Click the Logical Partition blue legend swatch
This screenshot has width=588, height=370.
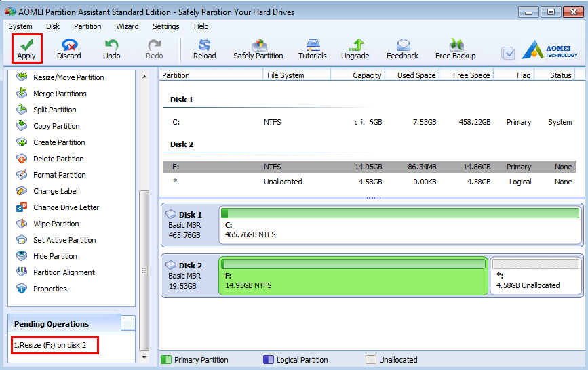[269, 360]
